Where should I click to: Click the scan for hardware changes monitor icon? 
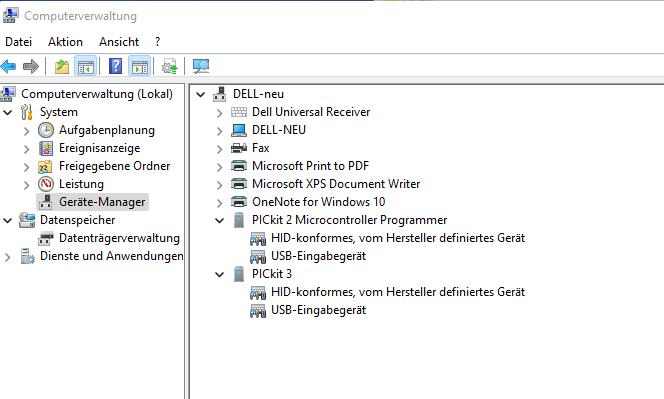click(x=201, y=66)
